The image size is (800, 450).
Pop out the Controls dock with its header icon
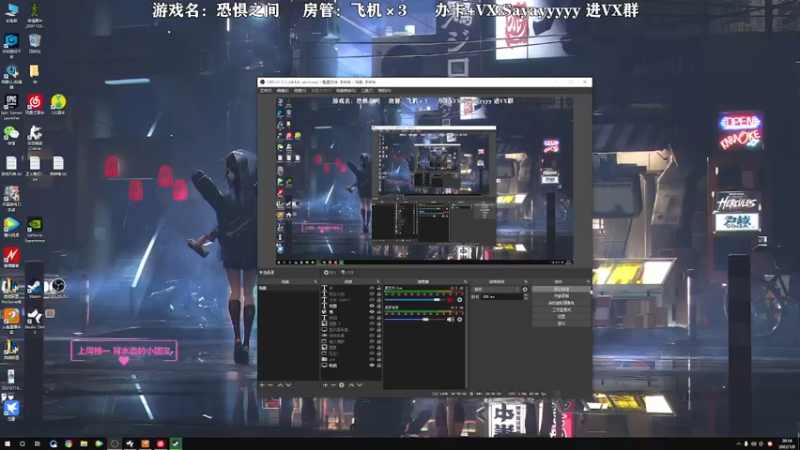588,281
